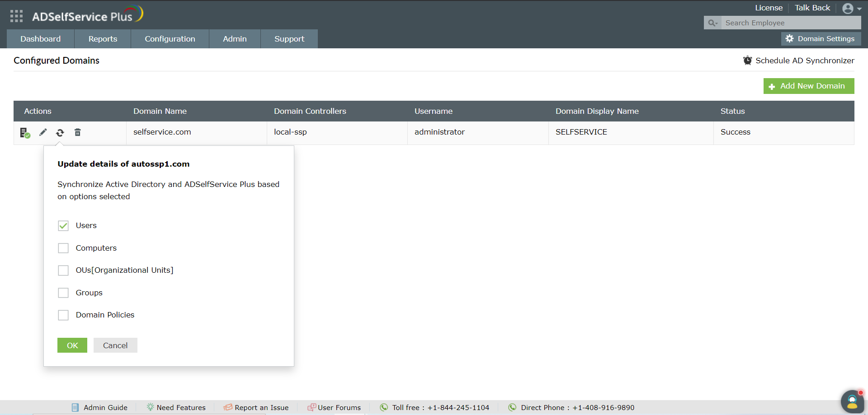Click the Need Features link
This screenshot has height=415, width=868.
click(181, 407)
